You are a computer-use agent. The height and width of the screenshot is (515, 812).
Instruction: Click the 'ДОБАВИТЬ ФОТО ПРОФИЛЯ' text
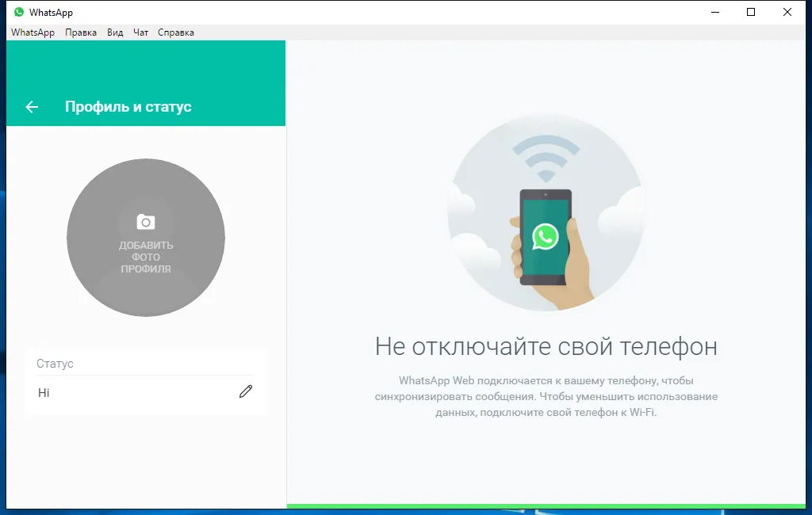point(146,257)
